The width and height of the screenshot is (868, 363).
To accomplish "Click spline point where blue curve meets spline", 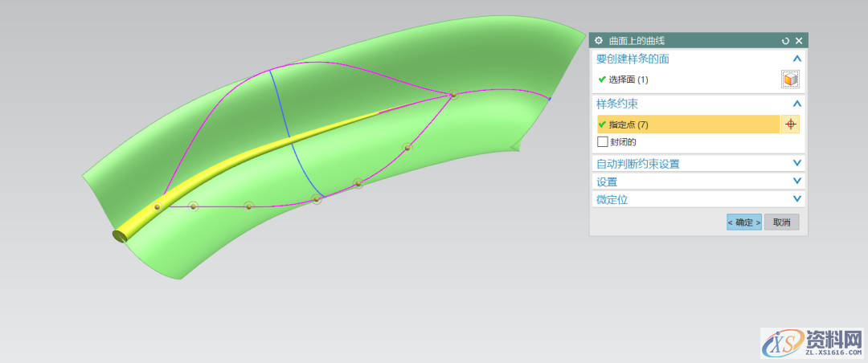I will [x=317, y=198].
